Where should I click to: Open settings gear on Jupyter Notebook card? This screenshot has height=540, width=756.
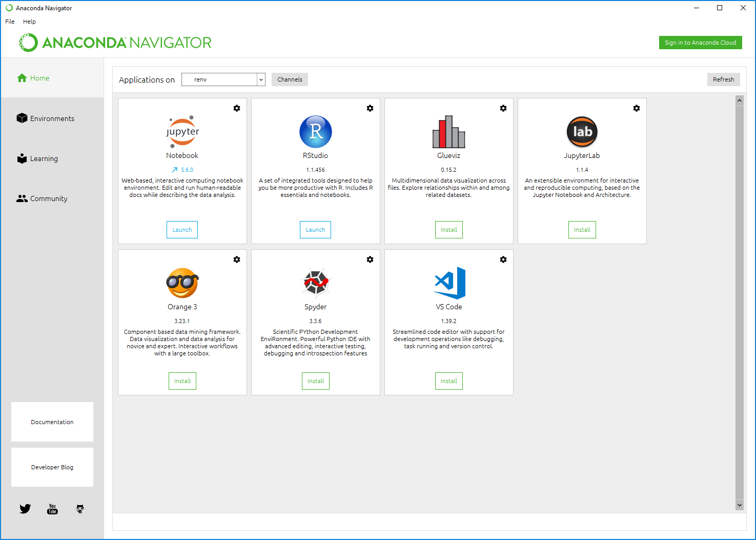pyautogui.click(x=237, y=108)
